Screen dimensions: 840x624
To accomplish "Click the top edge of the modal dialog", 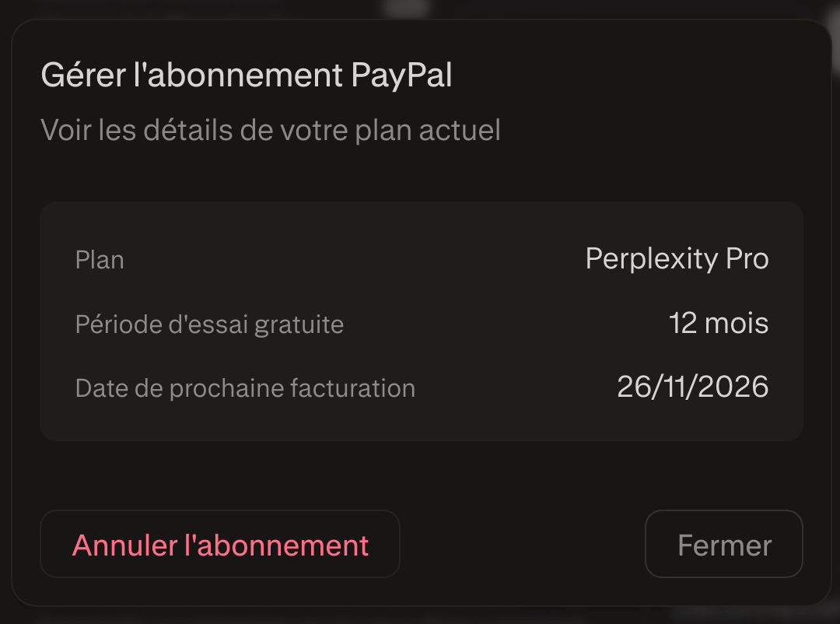I will pyautogui.click(x=420, y=25).
